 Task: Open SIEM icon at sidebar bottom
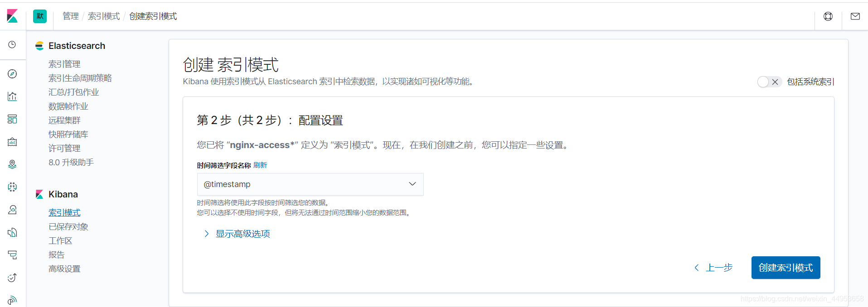click(12, 300)
